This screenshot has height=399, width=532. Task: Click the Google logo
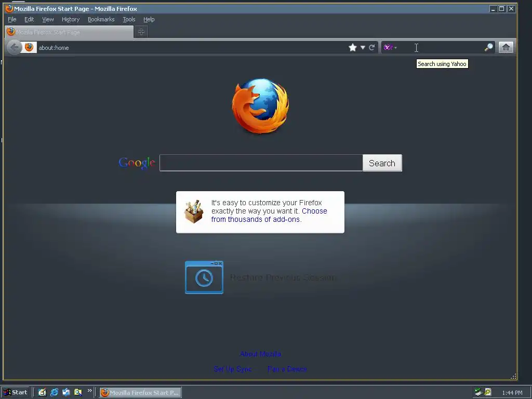click(137, 163)
